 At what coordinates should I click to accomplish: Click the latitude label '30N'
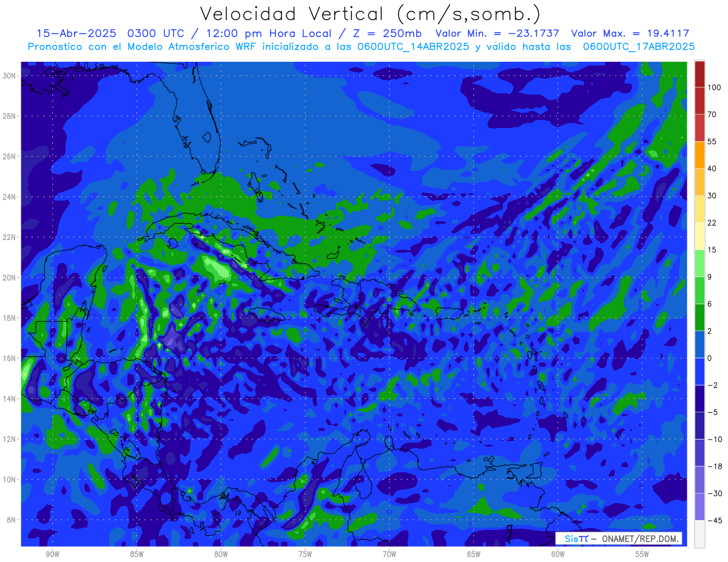point(10,75)
